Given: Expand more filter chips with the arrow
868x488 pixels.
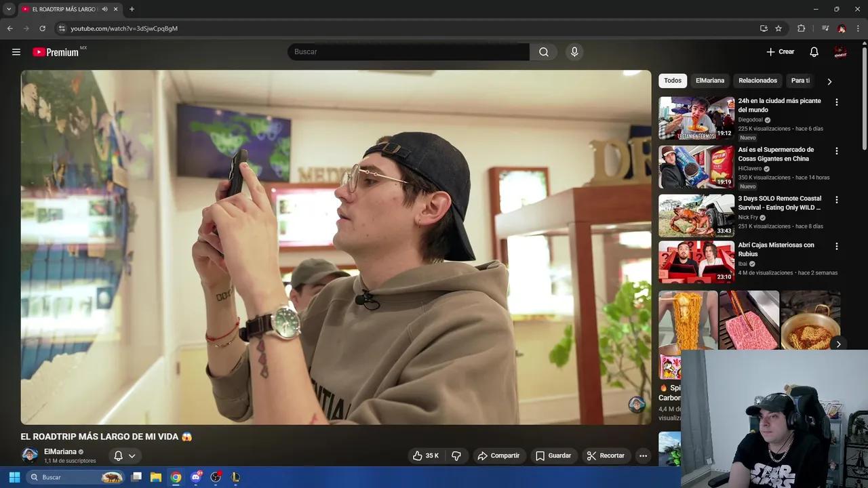Looking at the screenshot, I should [x=829, y=81].
